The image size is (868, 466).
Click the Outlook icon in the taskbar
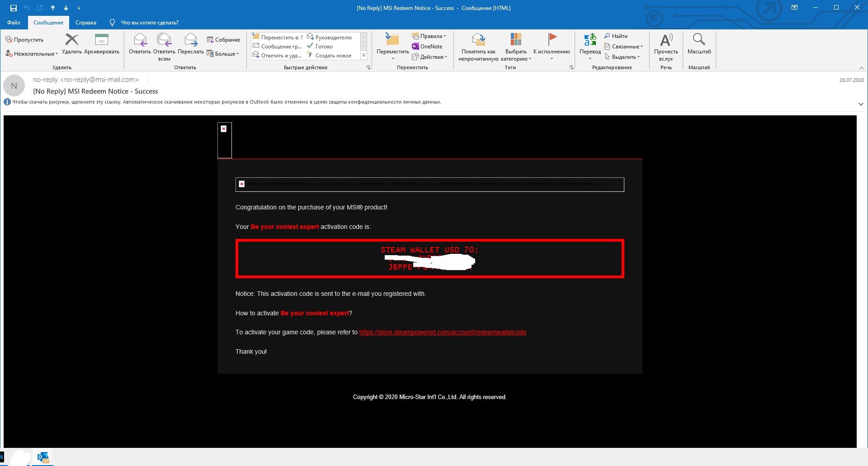point(43,457)
